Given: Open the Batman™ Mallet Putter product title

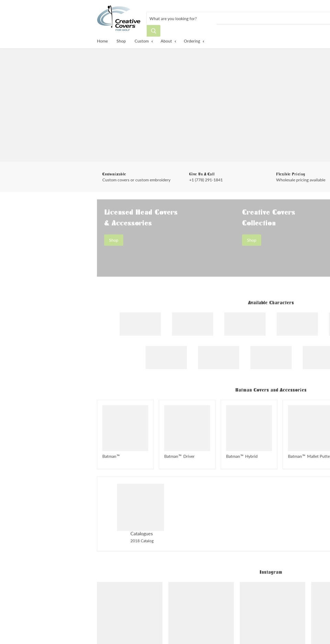Looking at the screenshot, I should (x=309, y=456).
